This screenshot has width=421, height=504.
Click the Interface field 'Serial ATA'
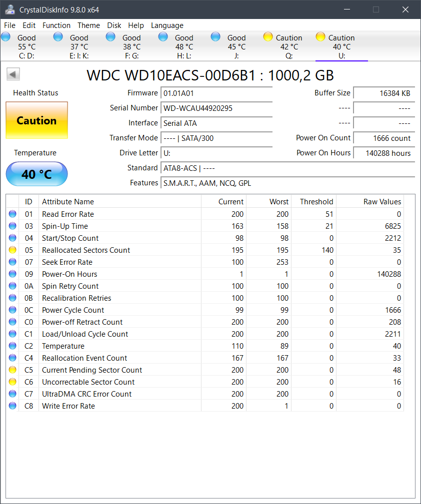[x=216, y=123]
